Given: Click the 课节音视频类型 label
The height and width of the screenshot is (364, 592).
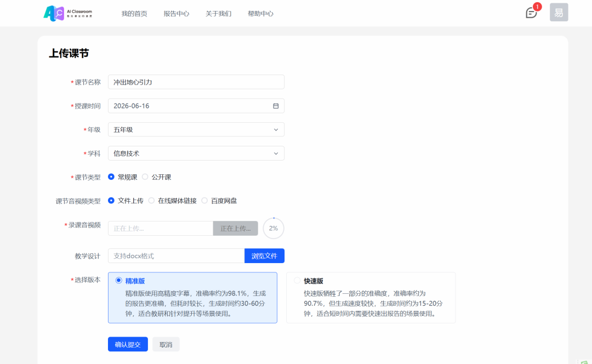Looking at the screenshot, I should coord(78,201).
